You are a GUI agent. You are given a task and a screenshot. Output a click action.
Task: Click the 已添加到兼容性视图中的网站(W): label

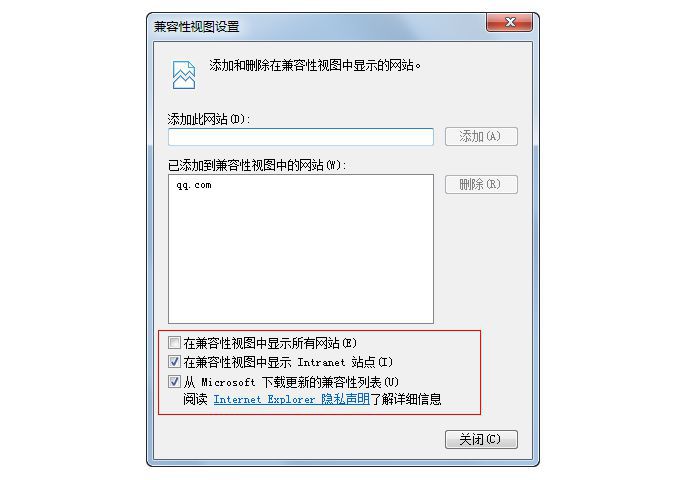(x=257, y=165)
